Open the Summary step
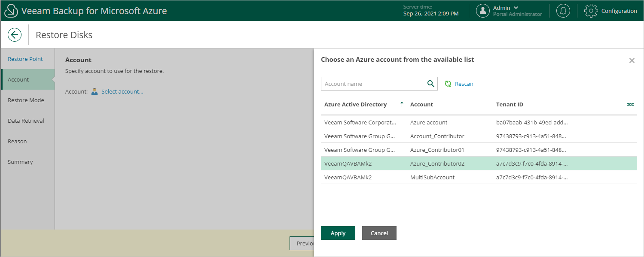This screenshot has height=257, width=644. (20, 162)
